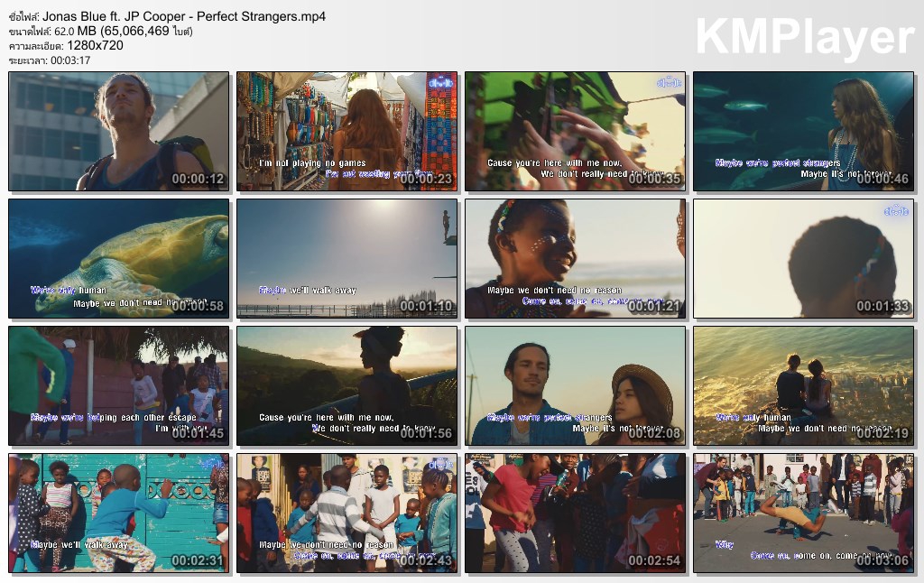Open the market scene thumbnail at 00:00:23
The height and width of the screenshot is (583, 924).
tap(347, 132)
